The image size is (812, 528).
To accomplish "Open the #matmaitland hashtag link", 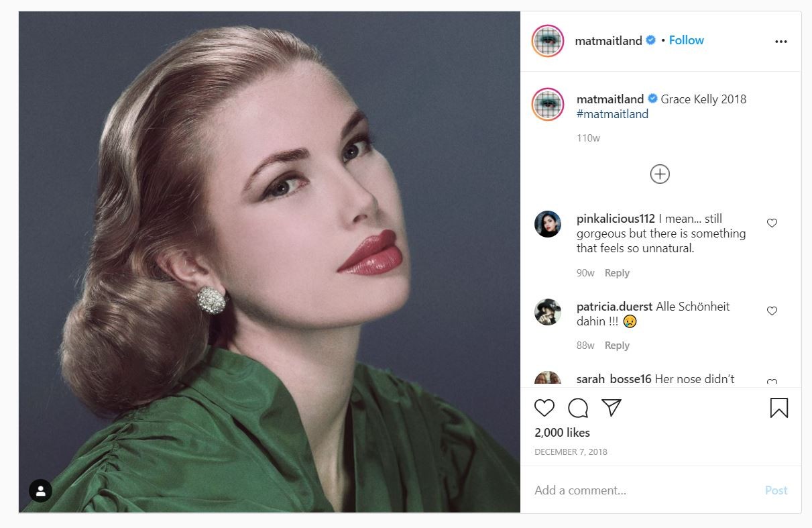I will (612, 114).
